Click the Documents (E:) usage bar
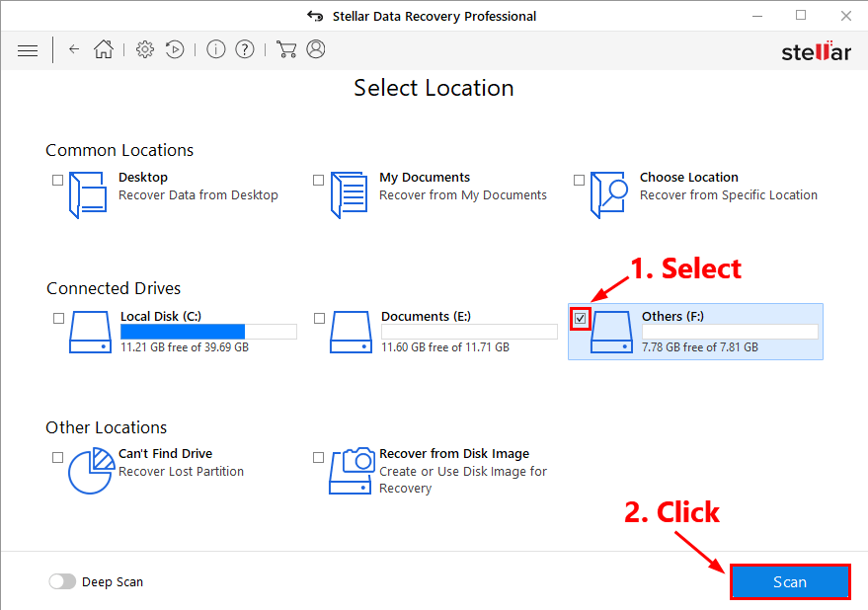The image size is (868, 610). [x=469, y=332]
